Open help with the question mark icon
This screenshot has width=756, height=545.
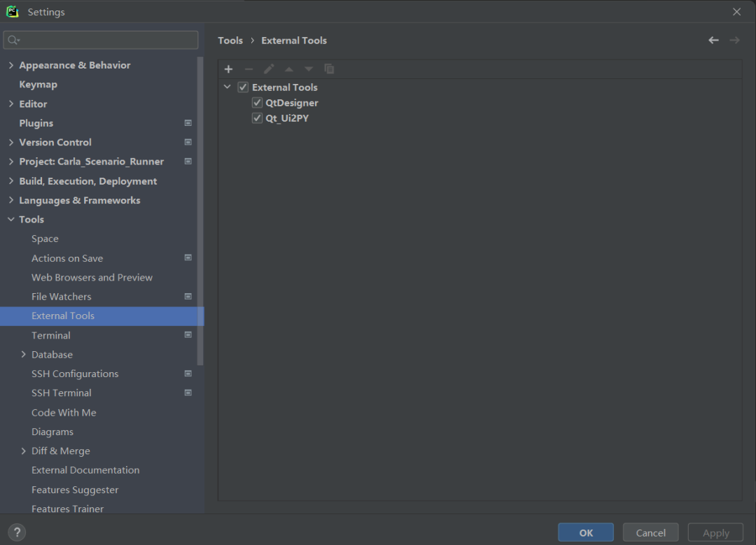coord(17,532)
